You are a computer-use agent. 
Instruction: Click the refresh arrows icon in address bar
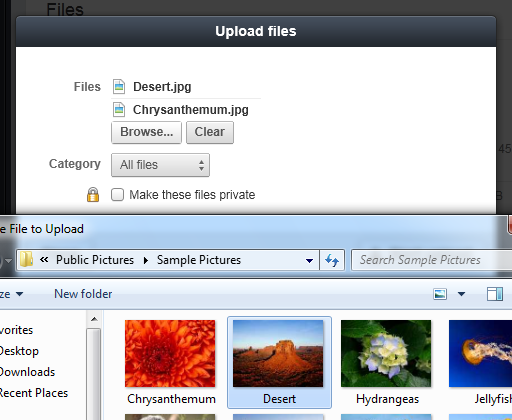click(x=332, y=260)
